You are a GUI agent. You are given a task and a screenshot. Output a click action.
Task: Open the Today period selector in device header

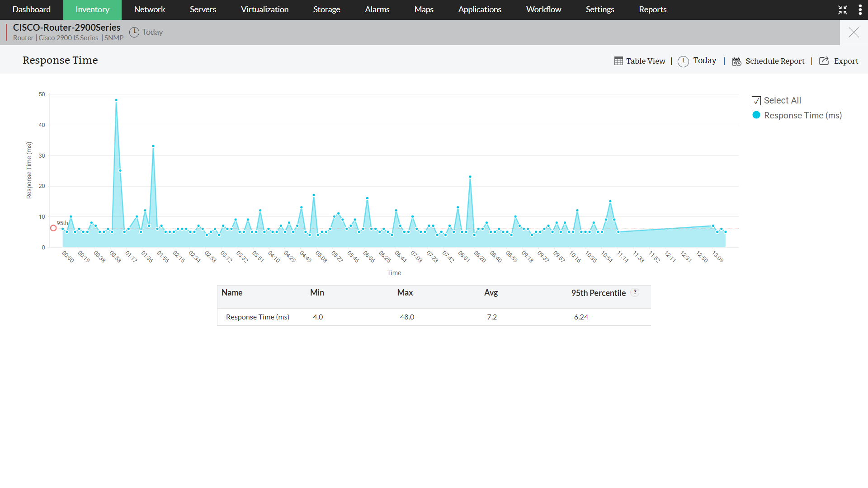[x=152, y=32]
